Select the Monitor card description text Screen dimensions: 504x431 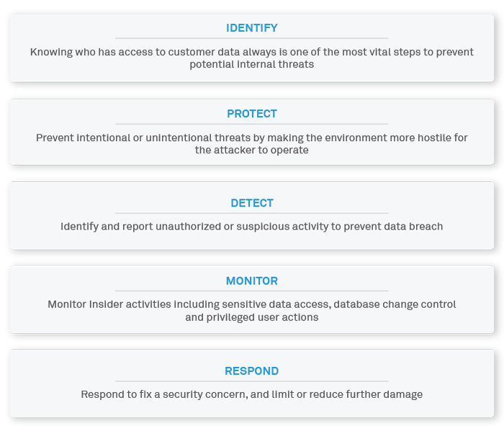(251, 310)
